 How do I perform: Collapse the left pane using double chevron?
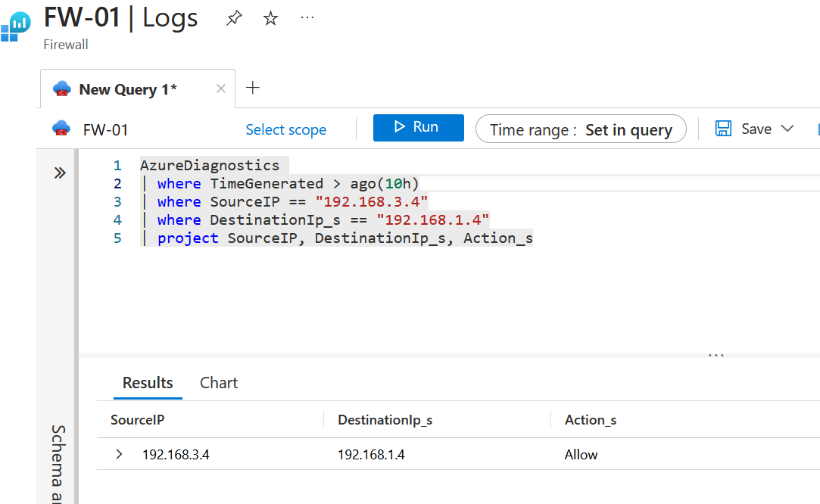[x=60, y=172]
